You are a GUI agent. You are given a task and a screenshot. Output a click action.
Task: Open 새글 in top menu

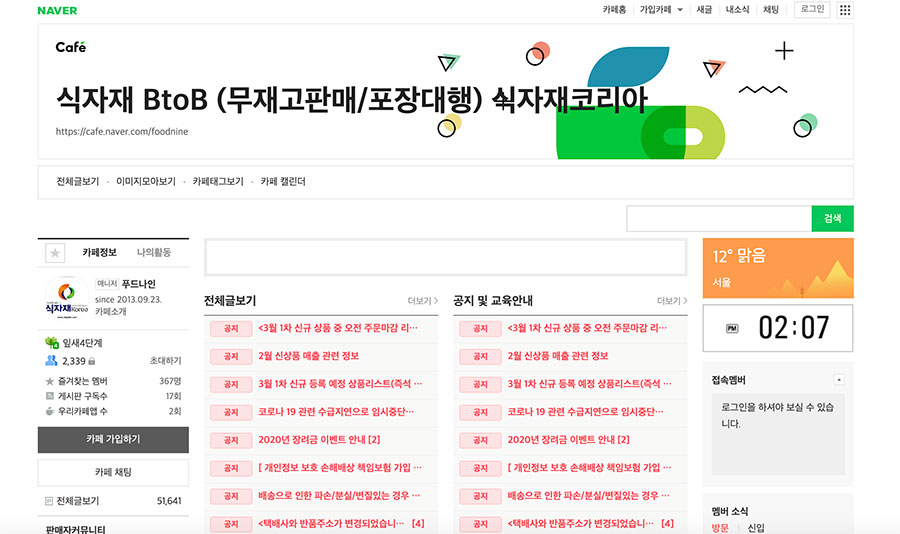[x=704, y=10]
